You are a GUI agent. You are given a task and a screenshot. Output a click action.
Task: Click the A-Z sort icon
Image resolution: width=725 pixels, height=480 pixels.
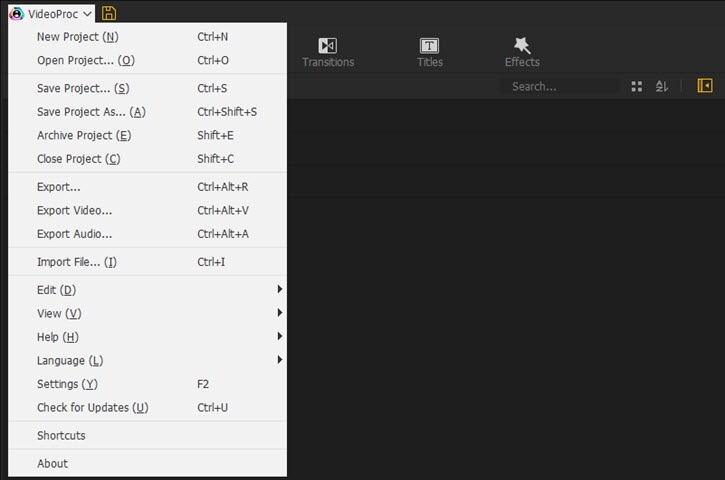pos(662,86)
